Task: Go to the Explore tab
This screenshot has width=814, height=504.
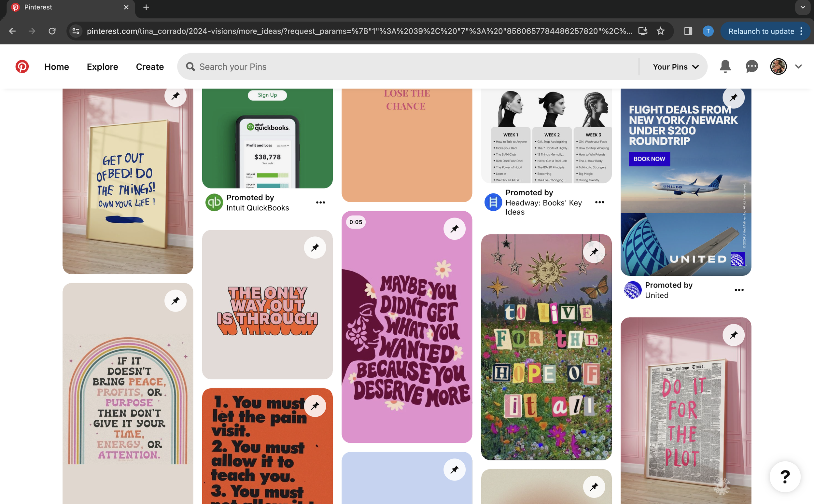Action: pos(102,67)
